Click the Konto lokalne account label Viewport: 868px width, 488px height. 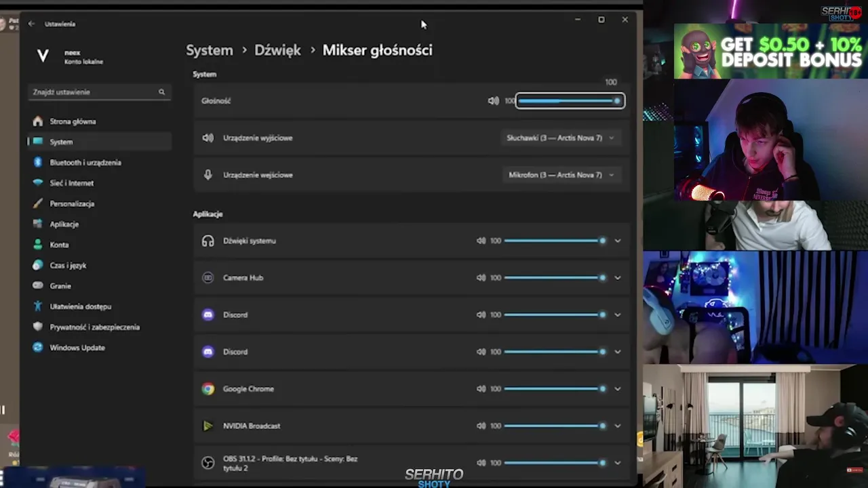pos(83,62)
